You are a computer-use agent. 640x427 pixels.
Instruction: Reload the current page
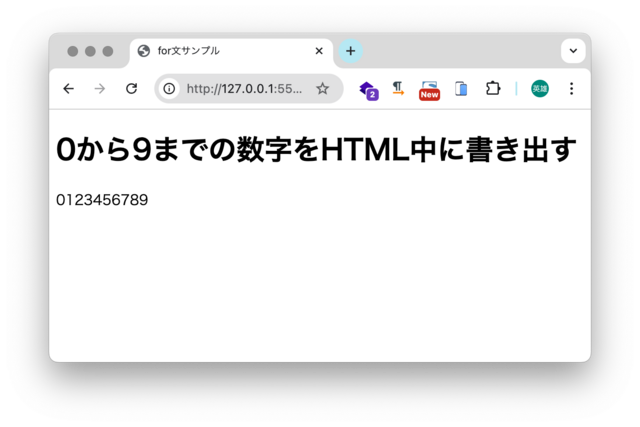131,89
